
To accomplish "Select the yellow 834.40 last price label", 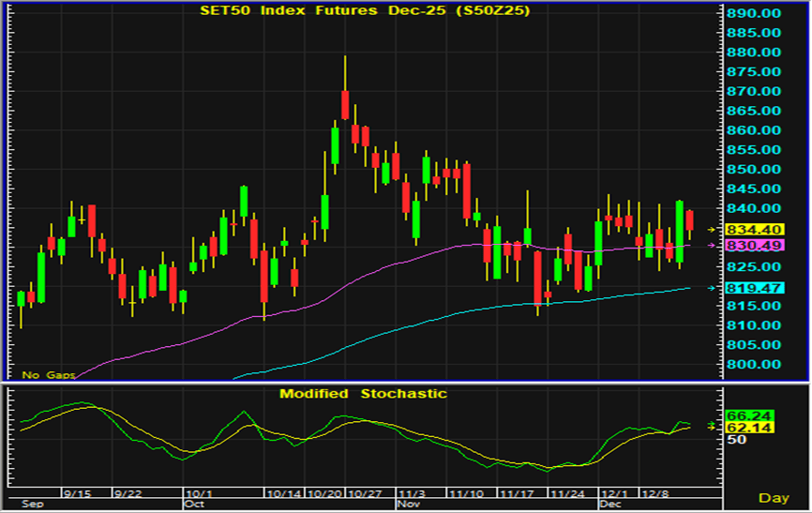I will pyautogui.click(x=756, y=229).
